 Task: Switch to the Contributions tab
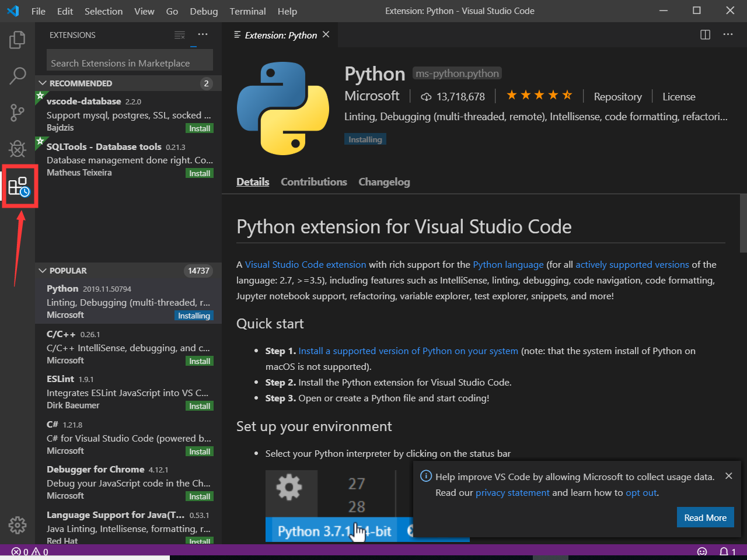(313, 181)
